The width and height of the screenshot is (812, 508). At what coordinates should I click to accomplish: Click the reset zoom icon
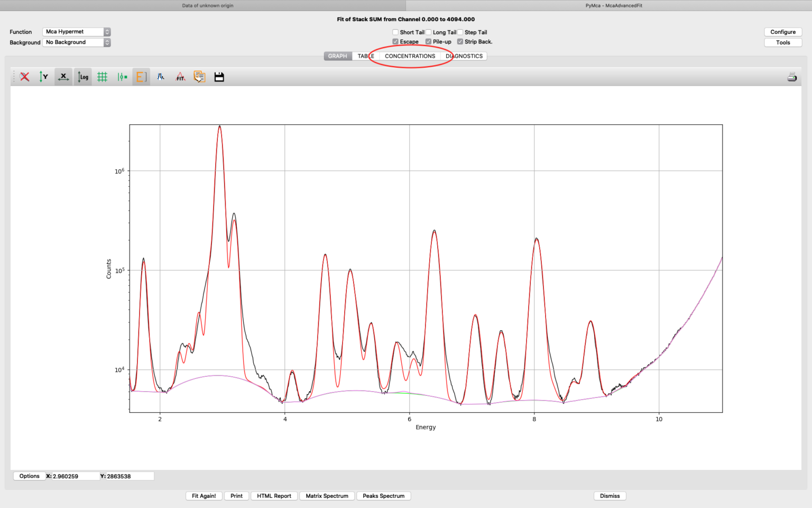point(24,77)
